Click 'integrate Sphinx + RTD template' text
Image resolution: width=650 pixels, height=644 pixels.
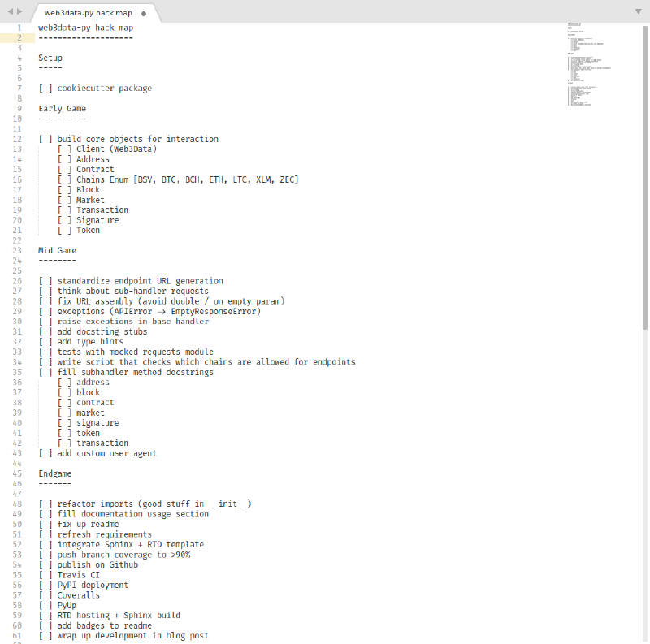(131, 545)
